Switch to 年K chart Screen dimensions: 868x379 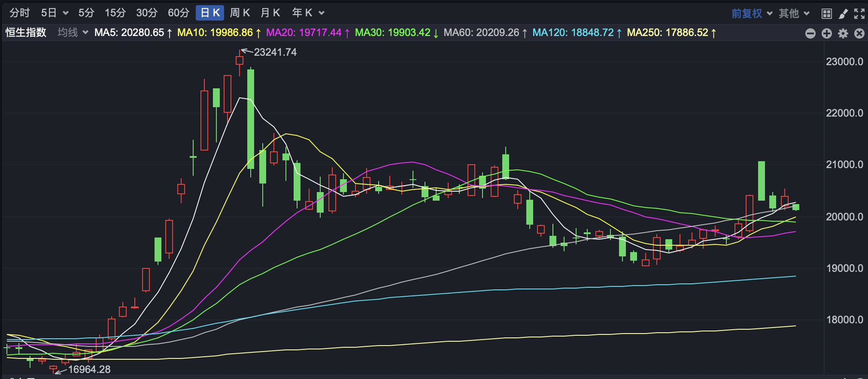pyautogui.click(x=302, y=13)
